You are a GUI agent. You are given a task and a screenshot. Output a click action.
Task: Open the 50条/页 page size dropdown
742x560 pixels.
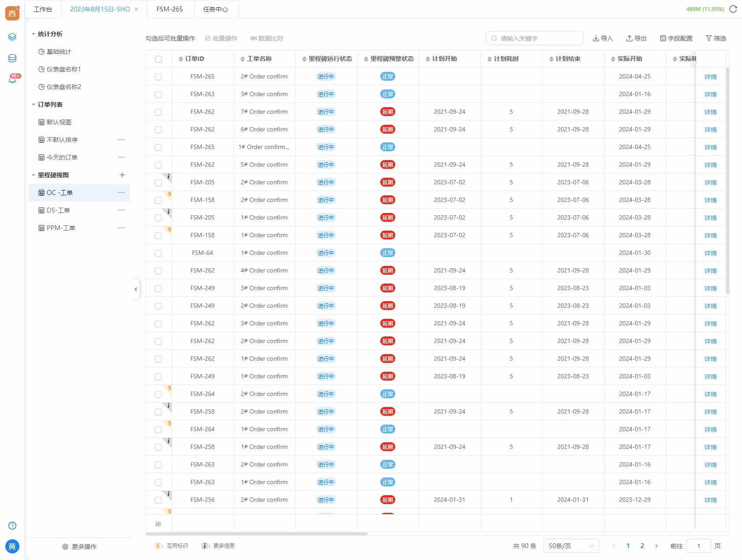(571, 546)
